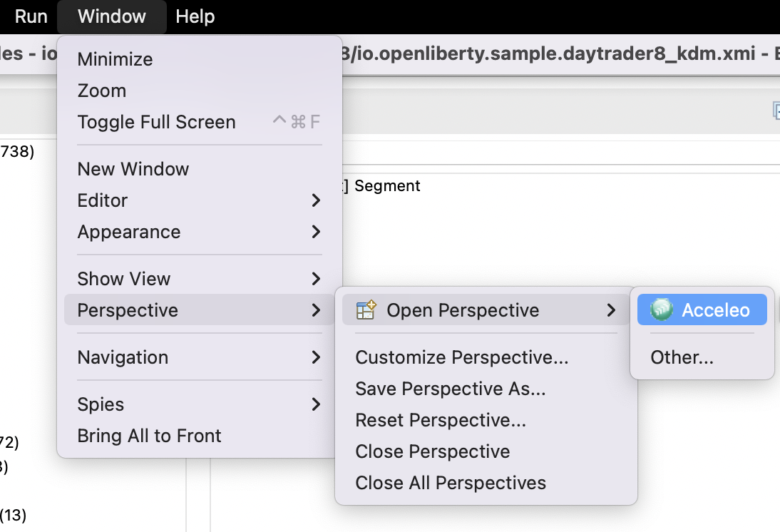Choose New Window menu entry
Viewport: 780px width, 532px height.
(x=133, y=169)
